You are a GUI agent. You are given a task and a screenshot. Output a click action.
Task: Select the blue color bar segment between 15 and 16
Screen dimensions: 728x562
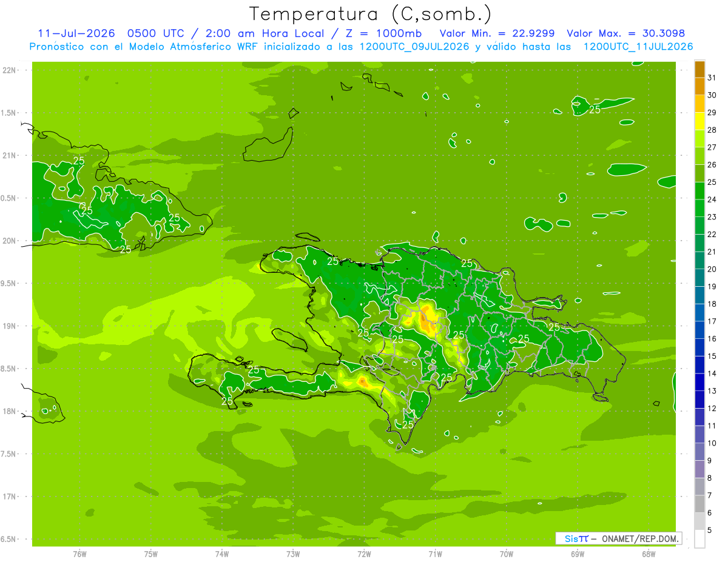click(699, 348)
